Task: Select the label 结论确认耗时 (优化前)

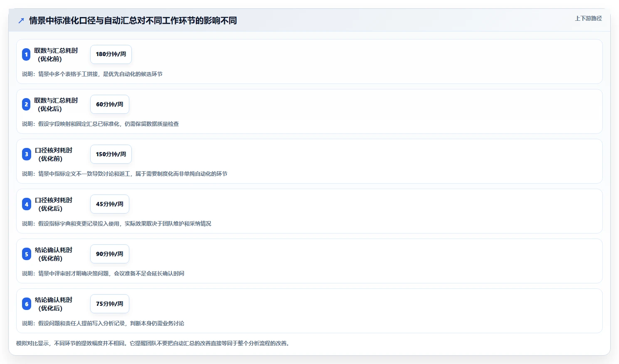Action: [54, 254]
